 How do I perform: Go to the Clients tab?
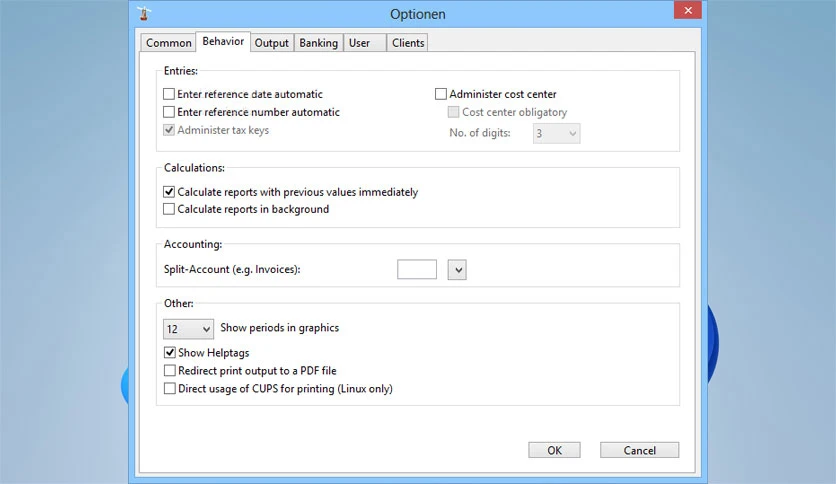click(x=408, y=43)
